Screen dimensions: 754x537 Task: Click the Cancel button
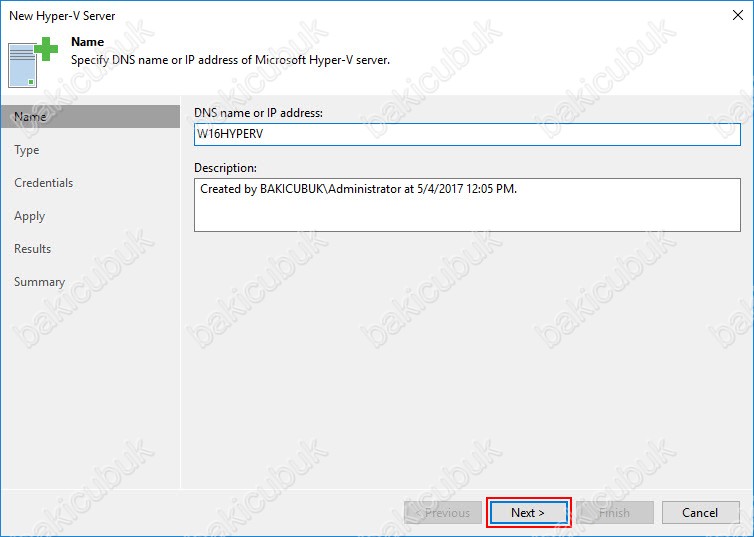[700, 512]
